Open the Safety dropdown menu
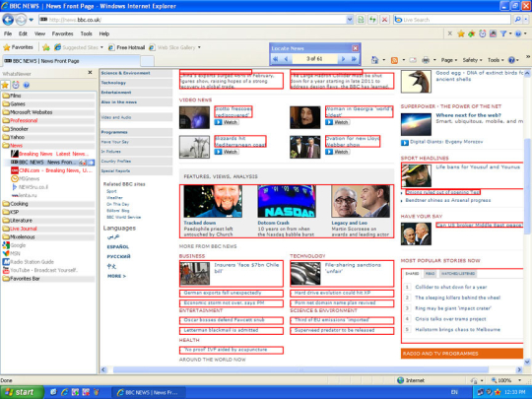The height and width of the screenshot is (399, 532). click(x=472, y=60)
